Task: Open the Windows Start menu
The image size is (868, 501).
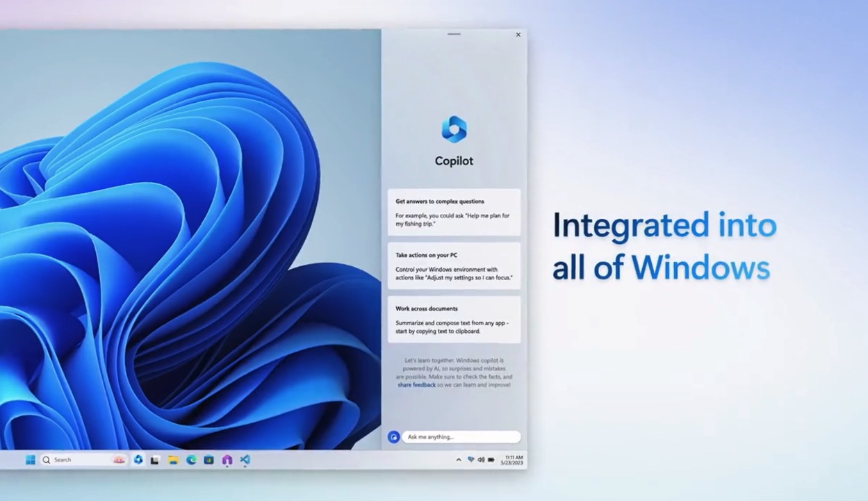Action: tap(30, 460)
